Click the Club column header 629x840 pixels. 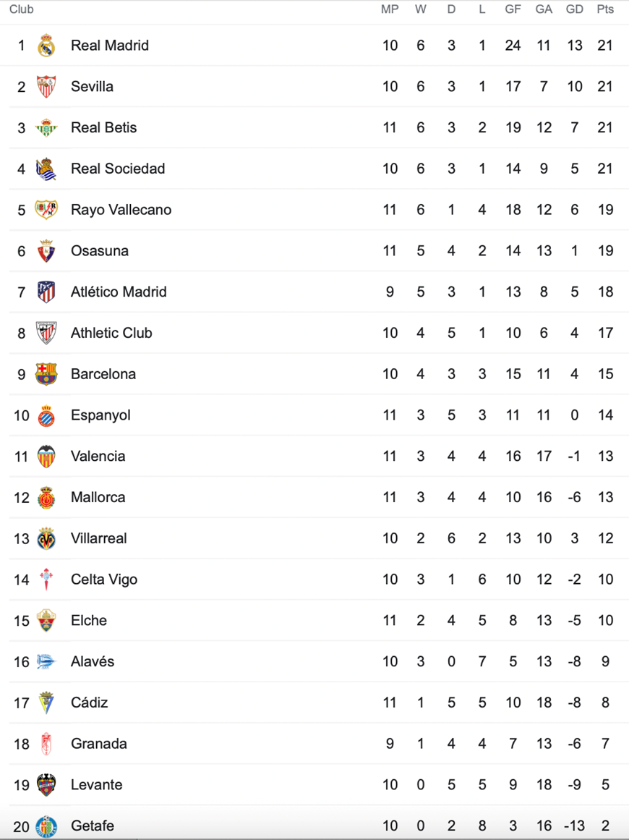[22, 9]
